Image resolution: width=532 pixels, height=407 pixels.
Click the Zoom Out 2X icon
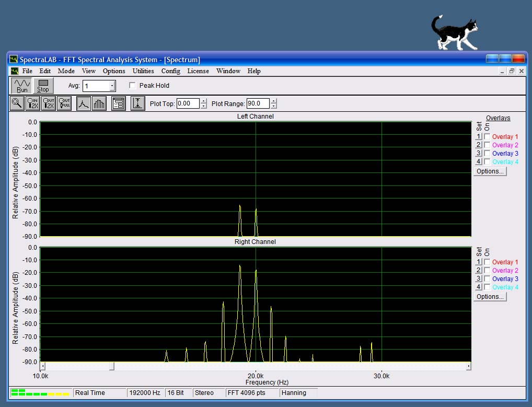(x=49, y=103)
